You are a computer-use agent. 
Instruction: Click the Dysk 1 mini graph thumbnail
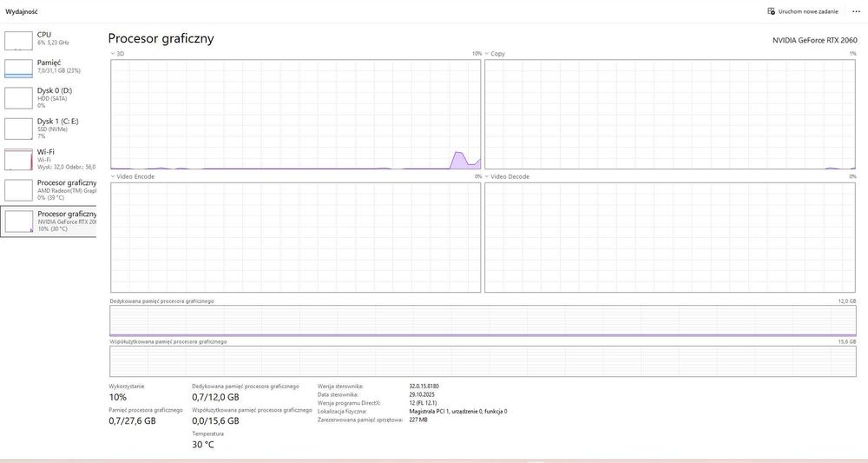(18, 129)
